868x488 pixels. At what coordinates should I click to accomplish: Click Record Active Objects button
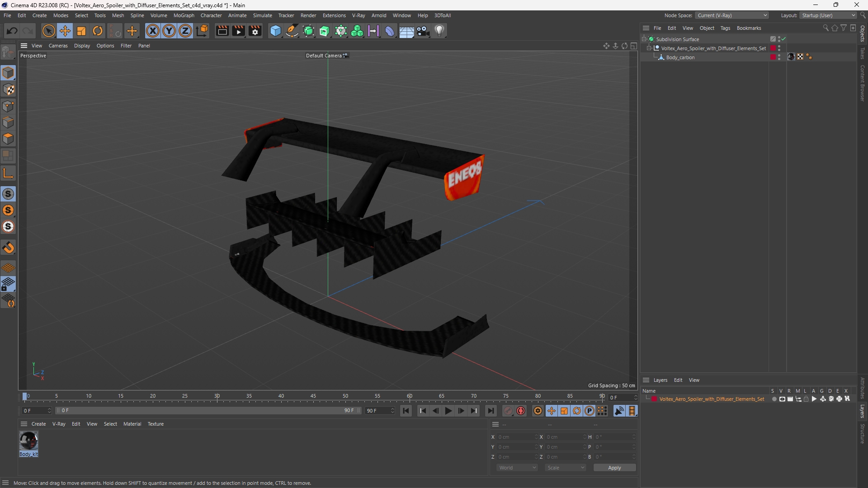pyautogui.click(x=508, y=411)
